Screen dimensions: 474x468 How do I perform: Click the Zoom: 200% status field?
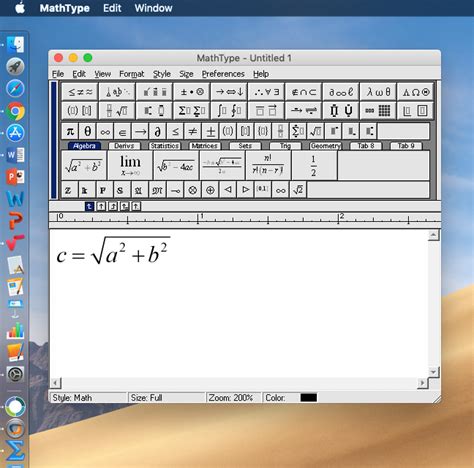point(233,398)
